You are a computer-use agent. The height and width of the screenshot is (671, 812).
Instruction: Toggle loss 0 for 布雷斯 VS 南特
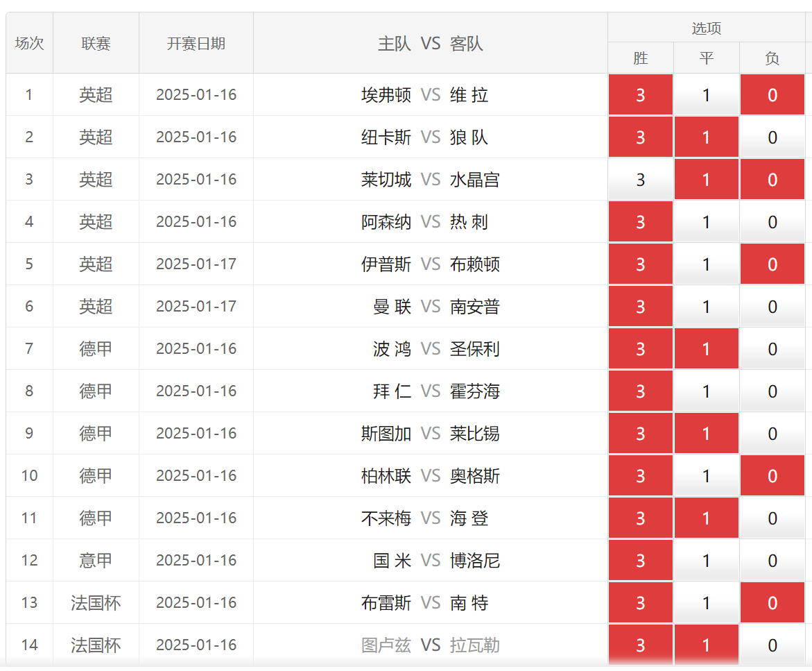[x=772, y=602]
